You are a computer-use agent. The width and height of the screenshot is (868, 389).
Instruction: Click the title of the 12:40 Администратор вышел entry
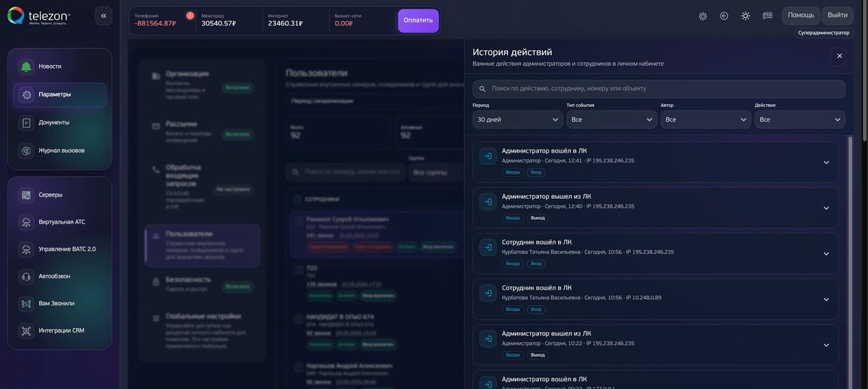(x=546, y=196)
